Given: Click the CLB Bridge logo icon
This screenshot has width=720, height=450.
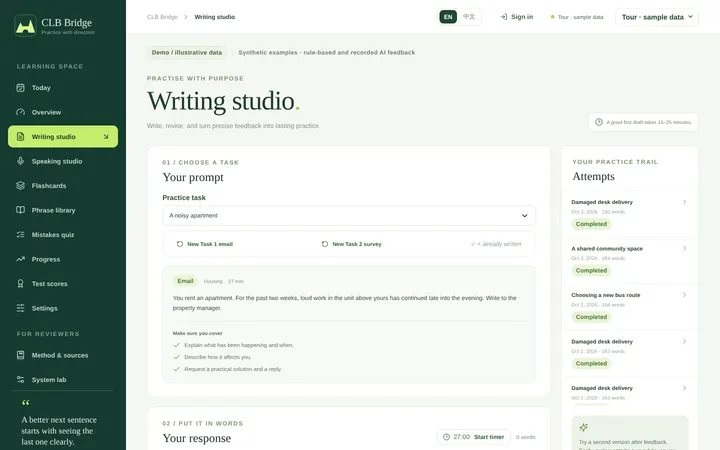Looking at the screenshot, I should [25, 26].
